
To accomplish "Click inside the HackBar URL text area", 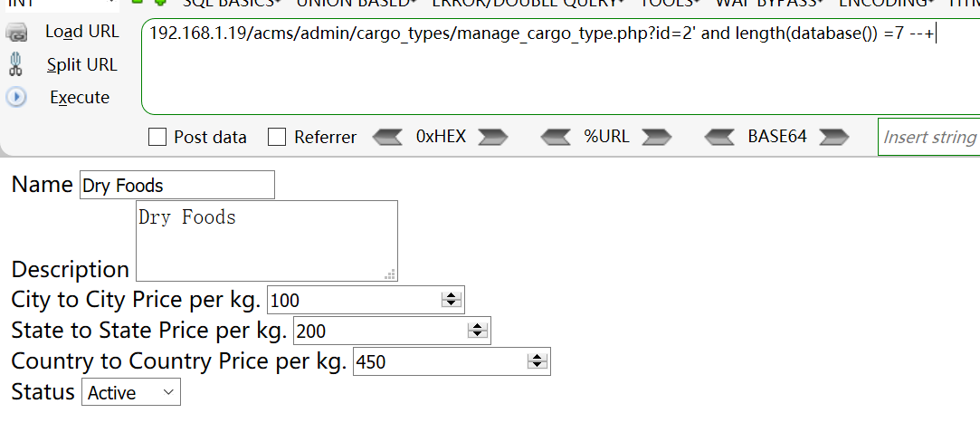I will 561,67.
